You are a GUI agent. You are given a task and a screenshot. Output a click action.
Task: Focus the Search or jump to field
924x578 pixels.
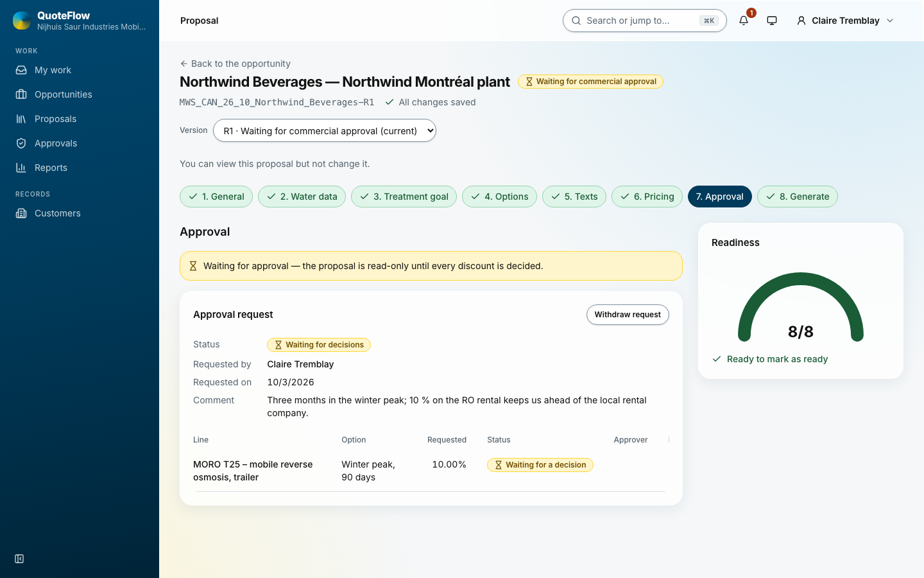click(645, 21)
